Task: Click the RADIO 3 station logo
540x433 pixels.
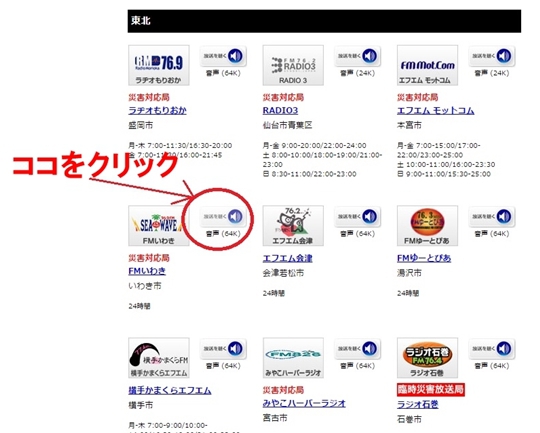Action: tap(293, 65)
